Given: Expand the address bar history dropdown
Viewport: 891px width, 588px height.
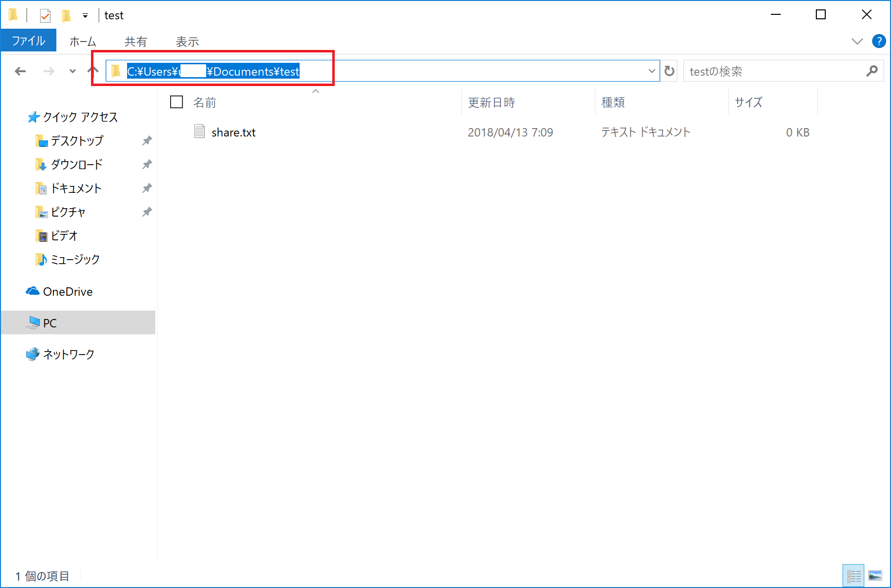Looking at the screenshot, I should coord(652,71).
